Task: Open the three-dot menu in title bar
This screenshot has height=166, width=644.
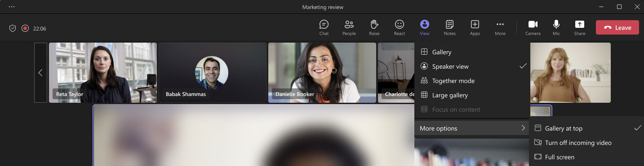Action: point(12,7)
